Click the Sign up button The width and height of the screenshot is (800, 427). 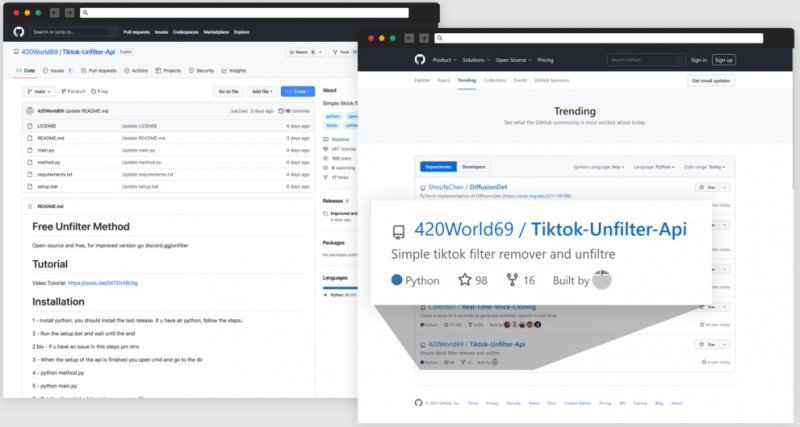[723, 60]
